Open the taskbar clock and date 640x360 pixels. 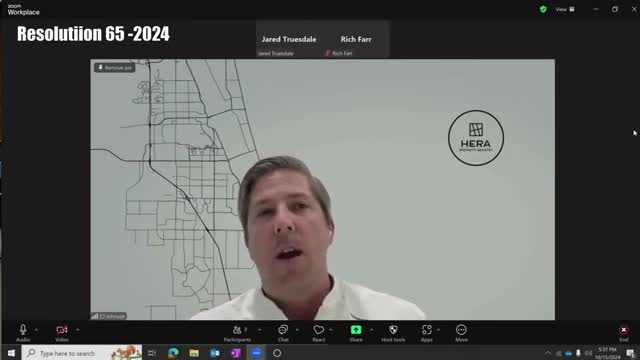point(607,353)
